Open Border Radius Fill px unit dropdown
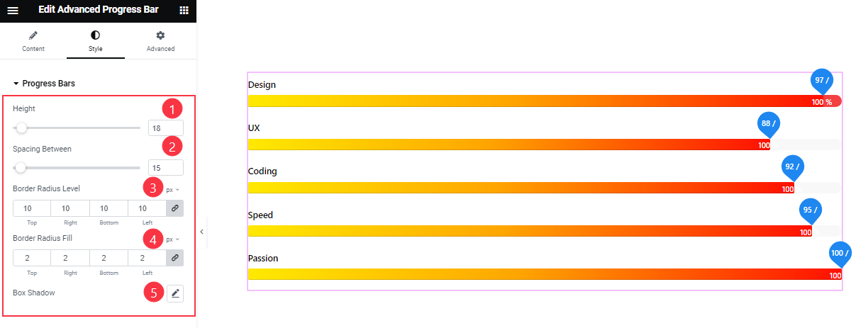868x328 pixels. tap(172, 239)
